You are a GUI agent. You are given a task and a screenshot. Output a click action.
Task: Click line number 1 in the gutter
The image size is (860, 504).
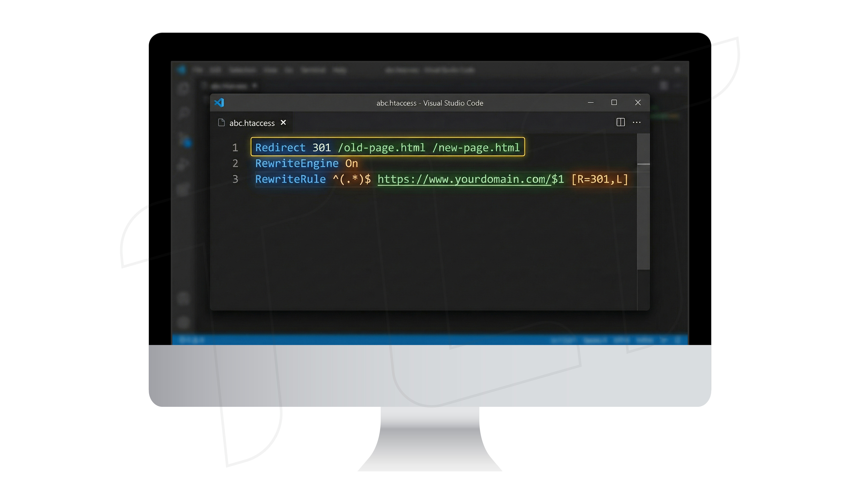235,148
